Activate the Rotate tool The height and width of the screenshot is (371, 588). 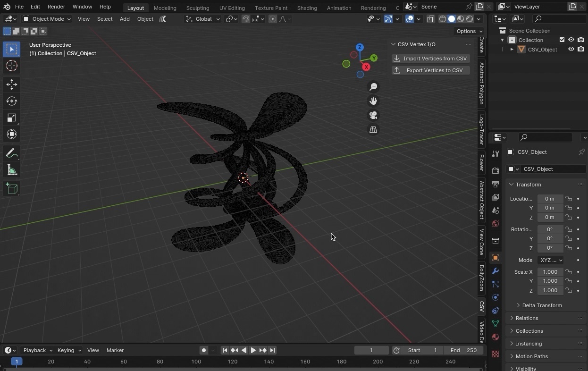point(11,101)
